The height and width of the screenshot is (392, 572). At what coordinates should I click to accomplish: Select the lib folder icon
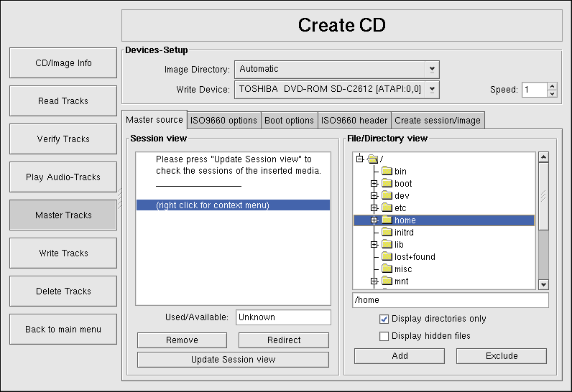tap(387, 245)
